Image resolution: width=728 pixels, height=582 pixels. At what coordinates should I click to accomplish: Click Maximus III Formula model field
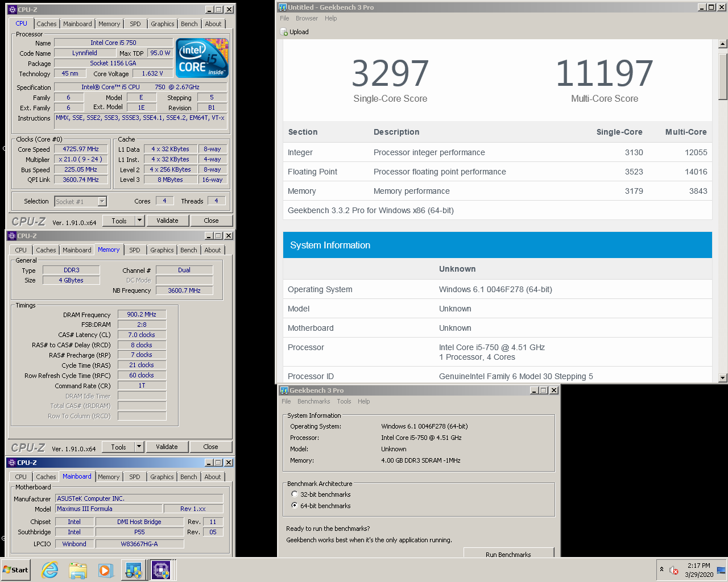pyautogui.click(x=108, y=509)
